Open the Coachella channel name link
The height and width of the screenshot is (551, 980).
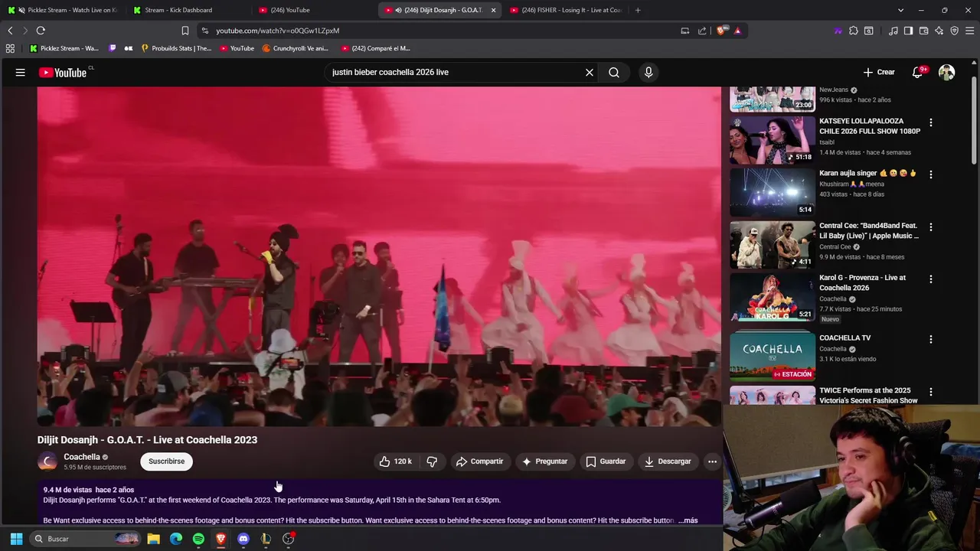[82, 457]
